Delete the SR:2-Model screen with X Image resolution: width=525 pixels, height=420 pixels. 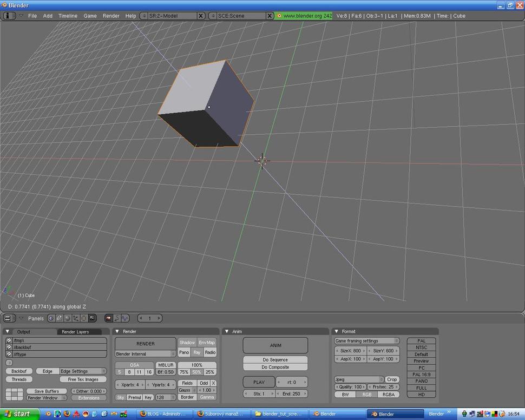tap(201, 16)
